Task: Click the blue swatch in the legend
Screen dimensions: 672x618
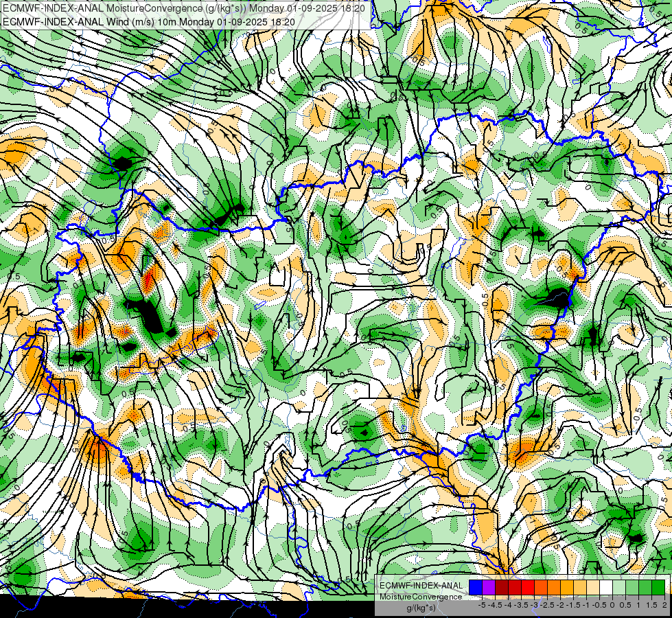Action: tap(476, 588)
